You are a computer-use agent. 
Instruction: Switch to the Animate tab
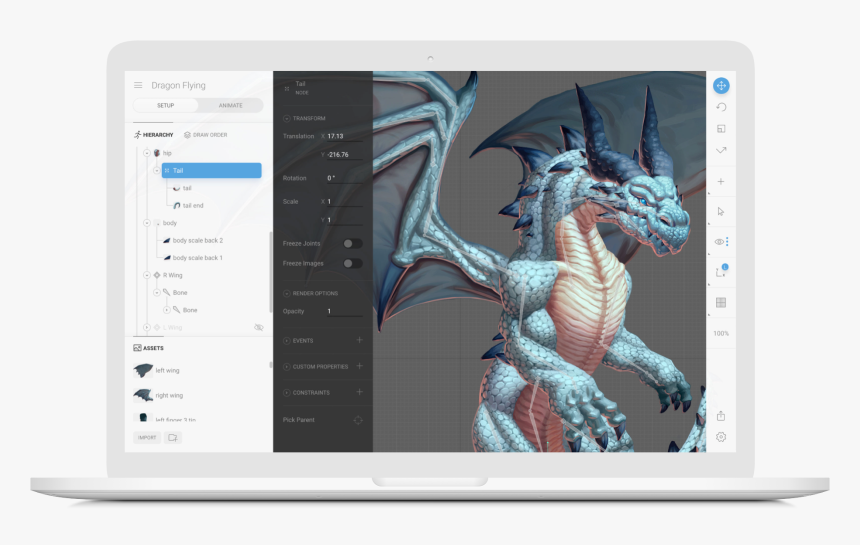click(230, 105)
